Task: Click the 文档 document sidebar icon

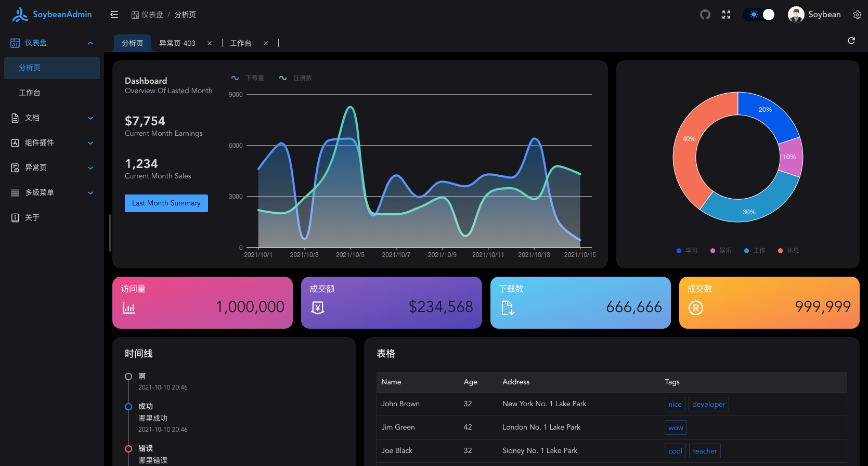Action: [x=15, y=118]
